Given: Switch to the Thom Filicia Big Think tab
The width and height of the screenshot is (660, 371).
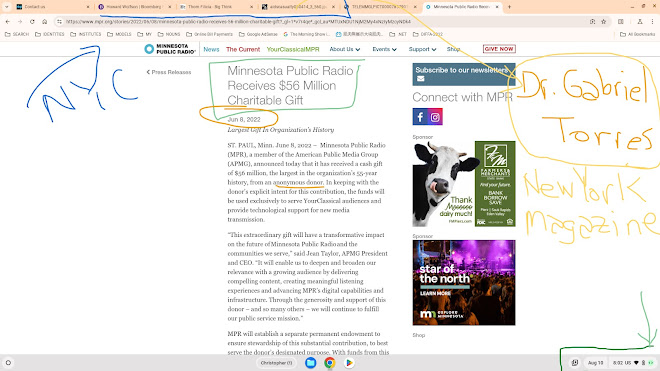Looking at the screenshot, I should pyautogui.click(x=216, y=7).
